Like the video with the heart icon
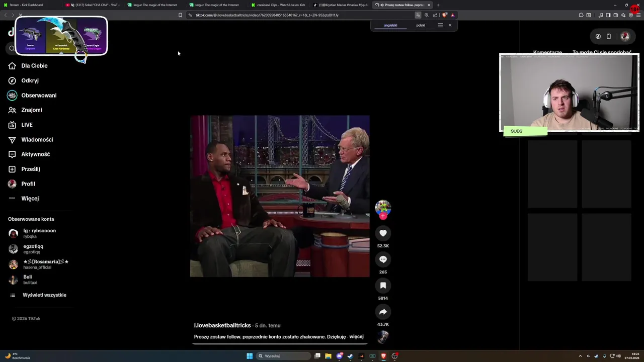 pyautogui.click(x=383, y=233)
